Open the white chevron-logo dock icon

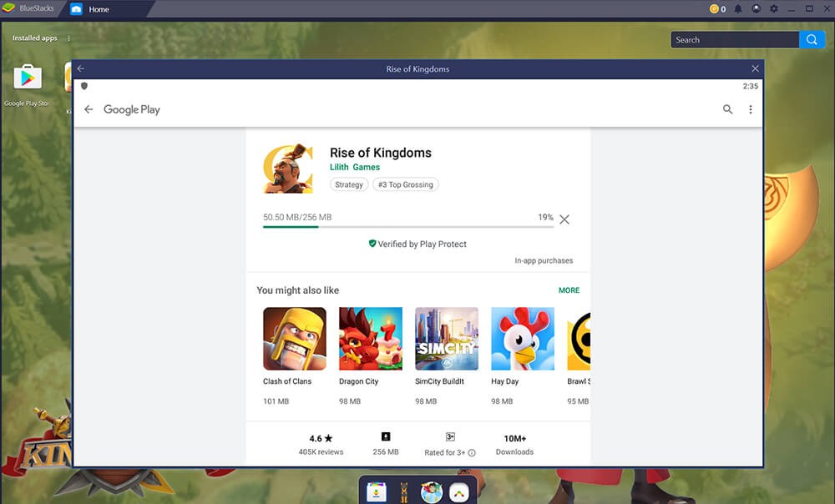(x=459, y=491)
